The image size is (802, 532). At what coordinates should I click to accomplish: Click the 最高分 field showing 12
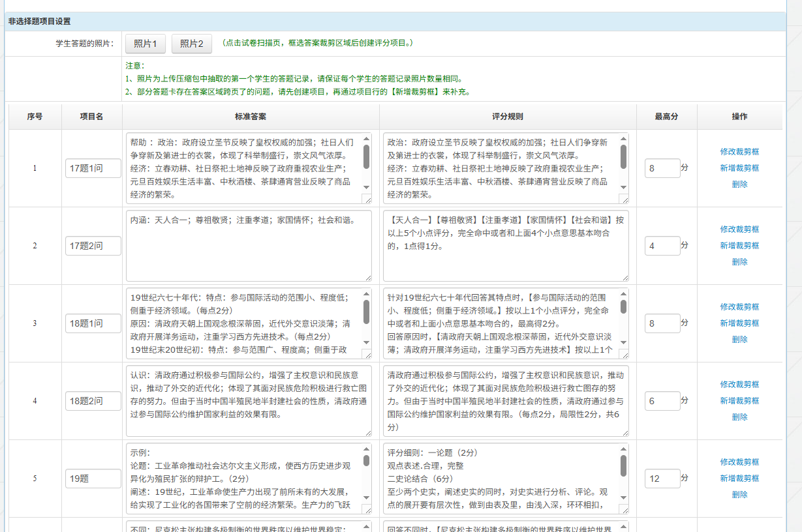tap(662, 479)
